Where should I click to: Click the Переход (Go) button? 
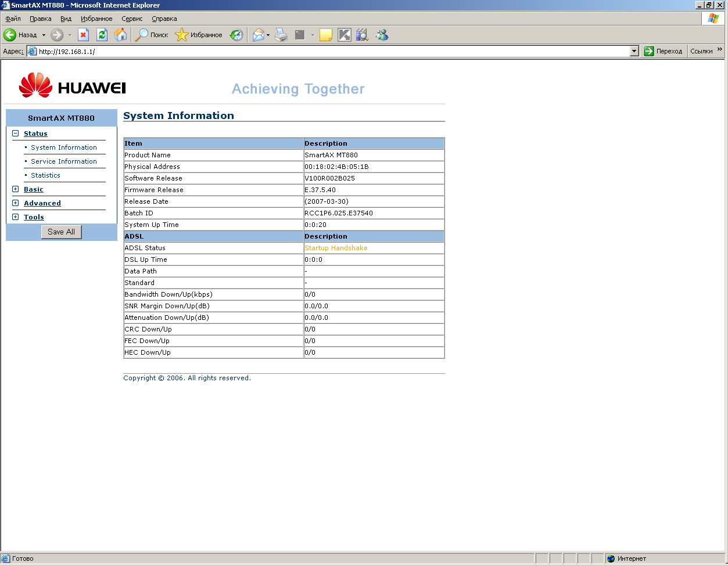664,51
